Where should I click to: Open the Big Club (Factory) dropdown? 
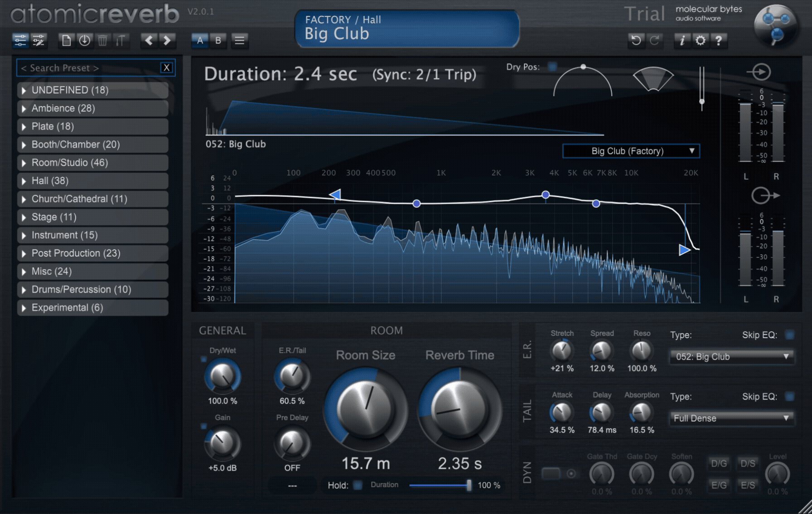tap(631, 151)
